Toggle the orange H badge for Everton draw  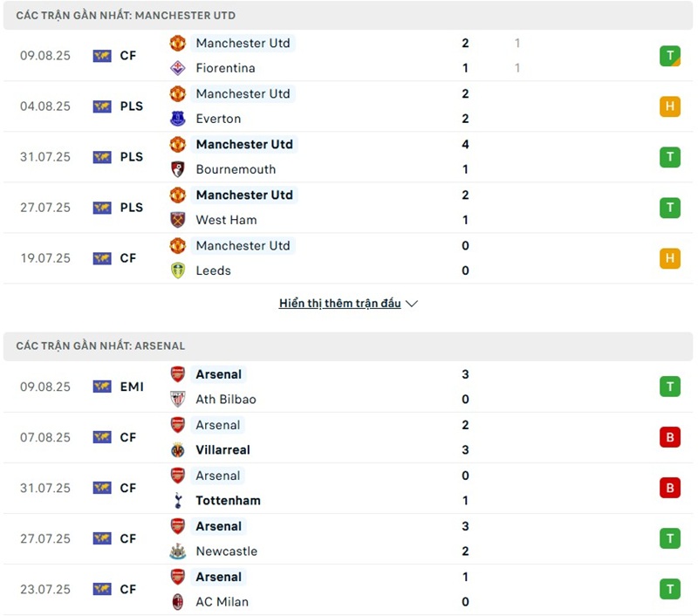tap(670, 106)
